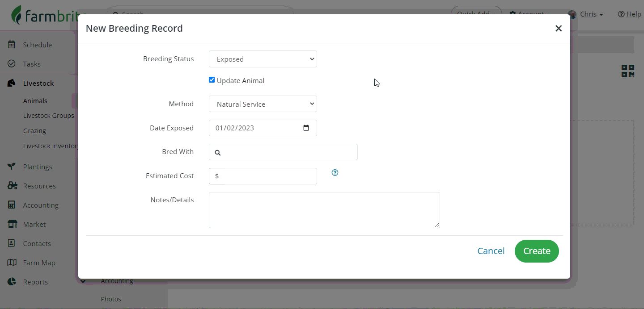Open the Schedule calendar icon in sidebar

[12, 45]
